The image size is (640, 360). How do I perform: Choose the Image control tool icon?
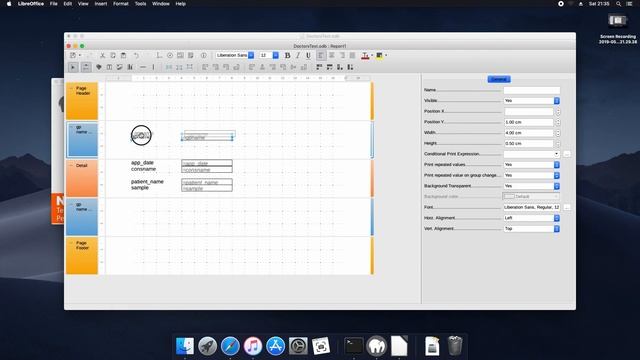[x=120, y=67]
